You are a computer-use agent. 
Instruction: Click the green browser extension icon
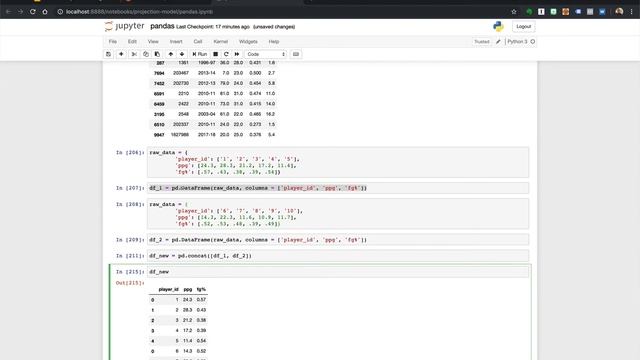[529, 12]
